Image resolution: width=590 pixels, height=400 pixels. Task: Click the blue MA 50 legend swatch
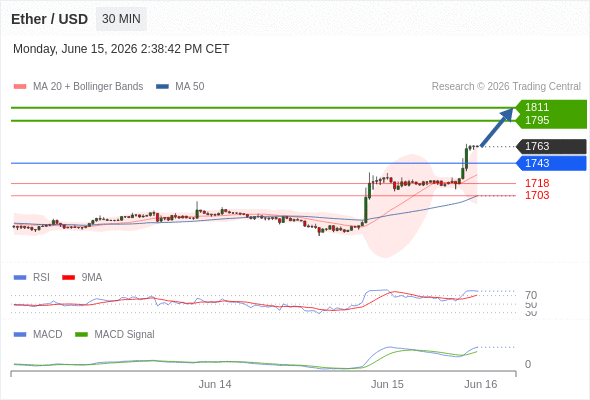[x=162, y=87]
